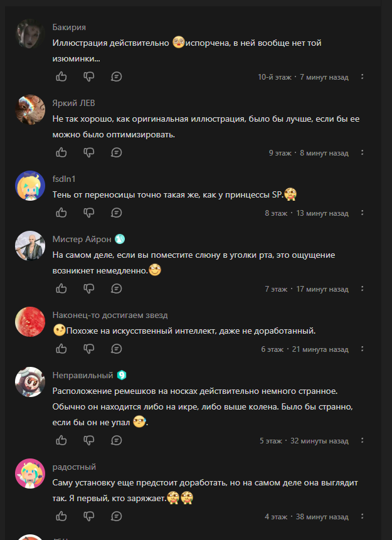Dislike the Наконец-то достигаем звезд comment
Screen dimensions: 392x540
[89, 349]
